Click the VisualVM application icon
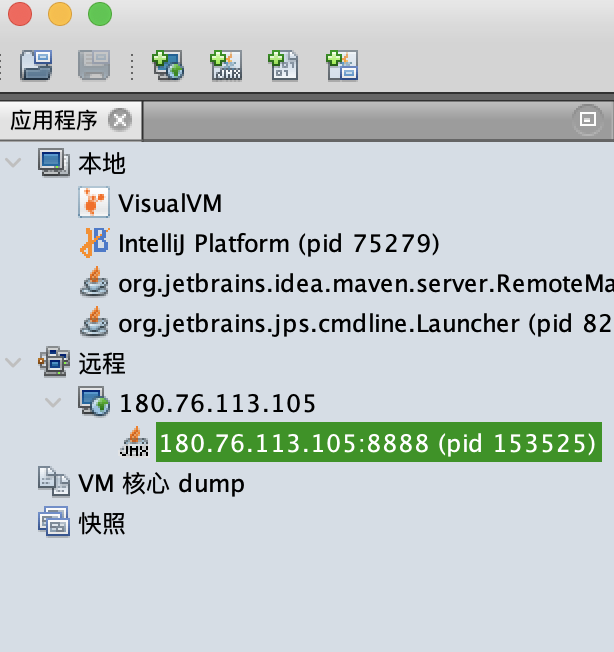Image resolution: width=614 pixels, height=652 pixels. (x=94, y=203)
